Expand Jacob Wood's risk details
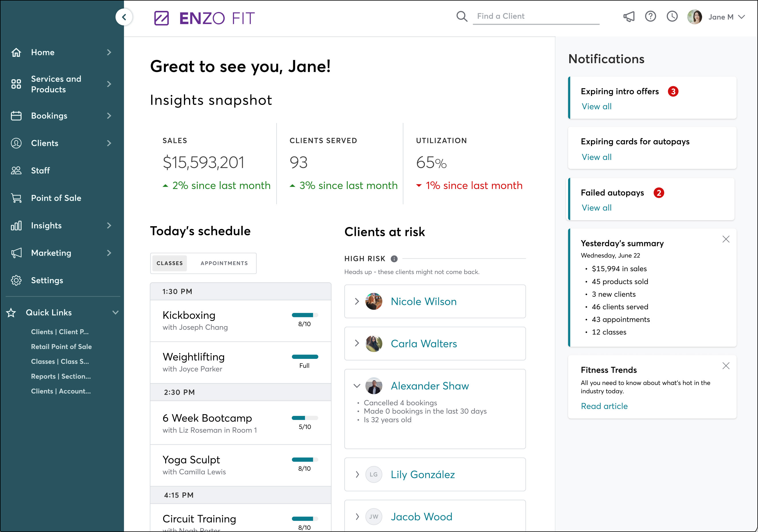758x532 pixels. [x=357, y=517]
